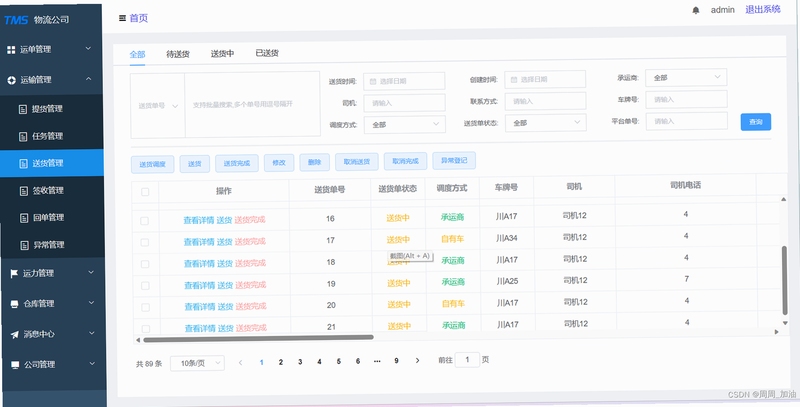Click the 退出系统 link
The height and width of the screenshot is (407, 800).
point(763,9)
